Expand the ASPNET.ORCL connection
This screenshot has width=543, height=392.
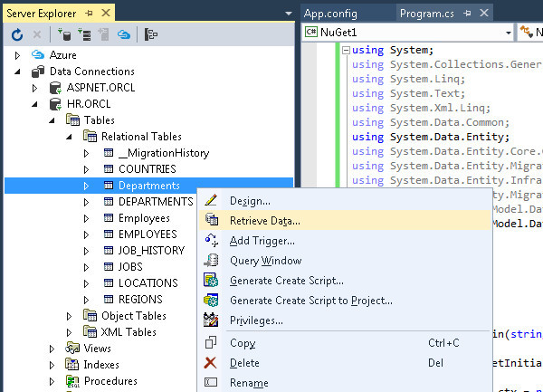[35, 88]
